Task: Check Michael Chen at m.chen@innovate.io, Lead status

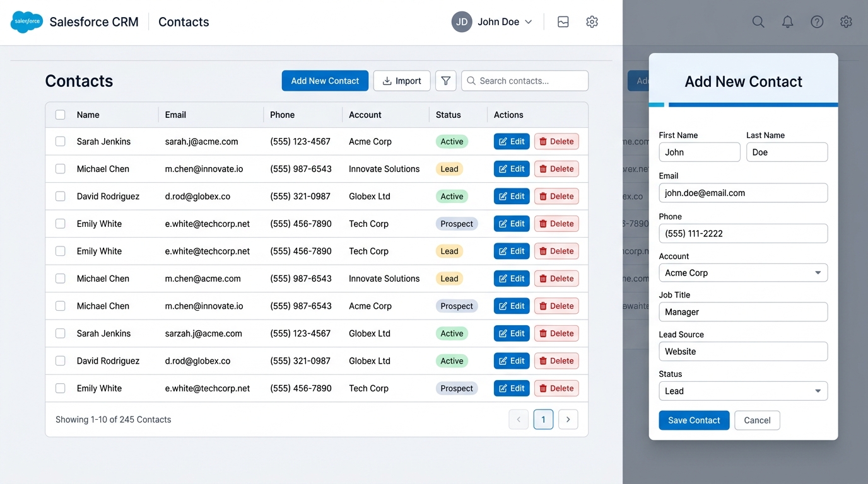Action: (61, 169)
